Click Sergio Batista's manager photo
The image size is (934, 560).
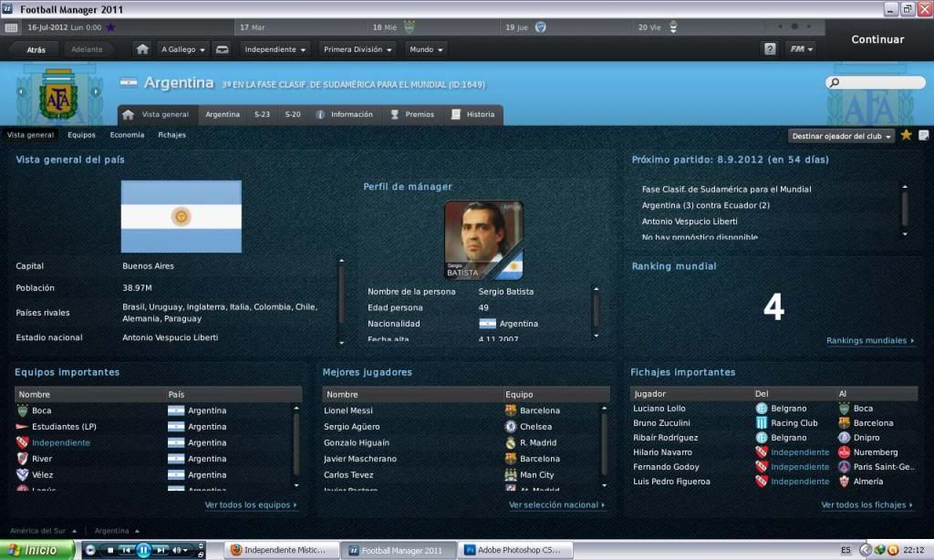483,240
